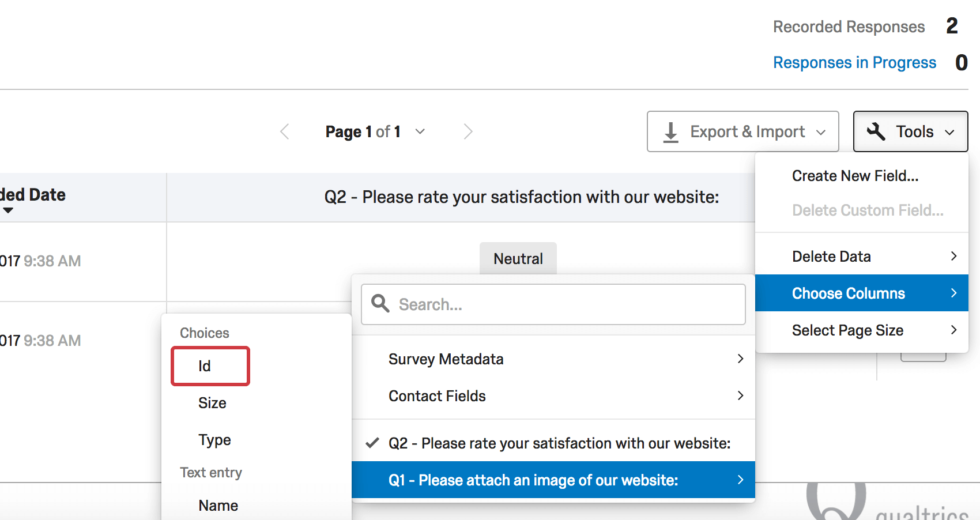Click the Export & Import download icon
The image size is (980, 520).
click(x=670, y=132)
